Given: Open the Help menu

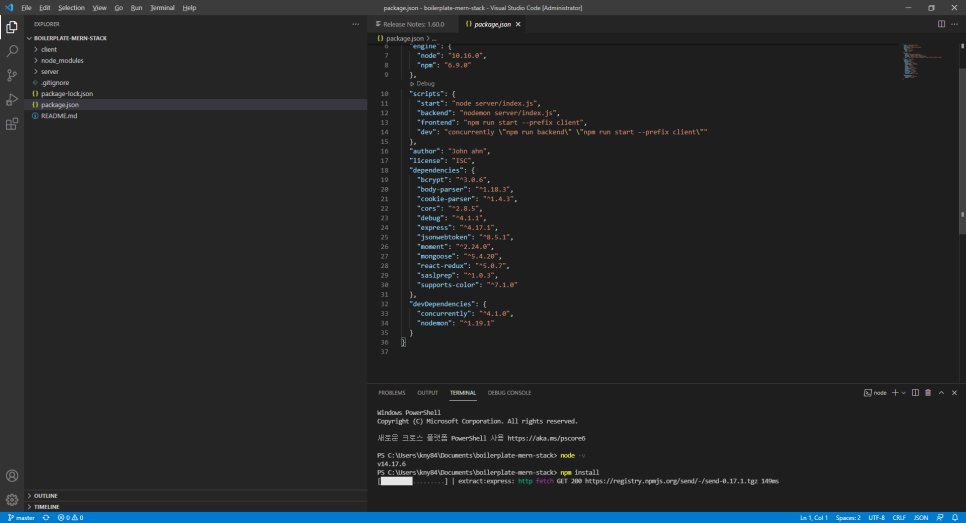Looking at the screenshot, I should coord(189,8).
